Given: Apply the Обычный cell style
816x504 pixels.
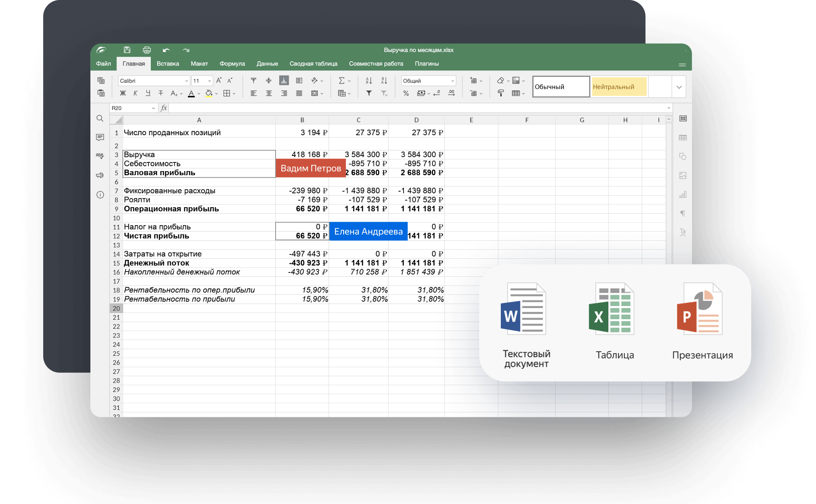Looking at the screenshot, I should tap(561, 87).
